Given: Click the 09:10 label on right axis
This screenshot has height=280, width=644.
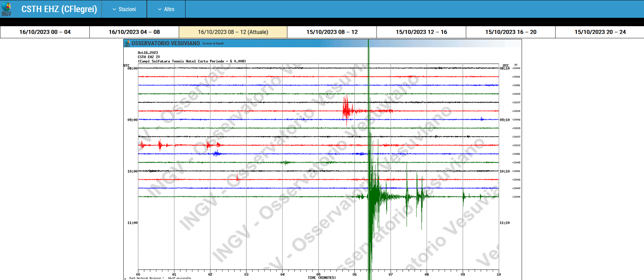Looking at the screenshot, I should tap(505, 120).
